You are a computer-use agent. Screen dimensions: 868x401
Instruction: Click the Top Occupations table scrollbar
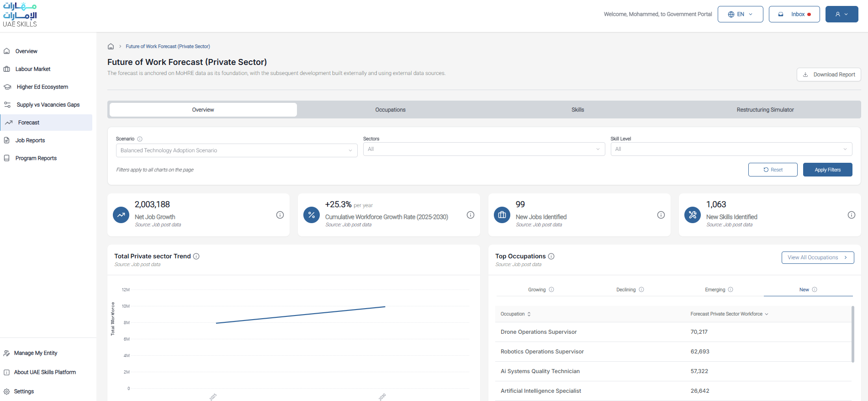(853, 334)
